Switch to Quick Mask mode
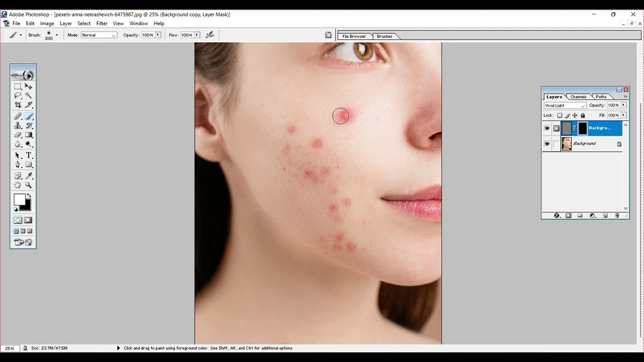Viewport: 644px width, 362px height. pos(28,220)
